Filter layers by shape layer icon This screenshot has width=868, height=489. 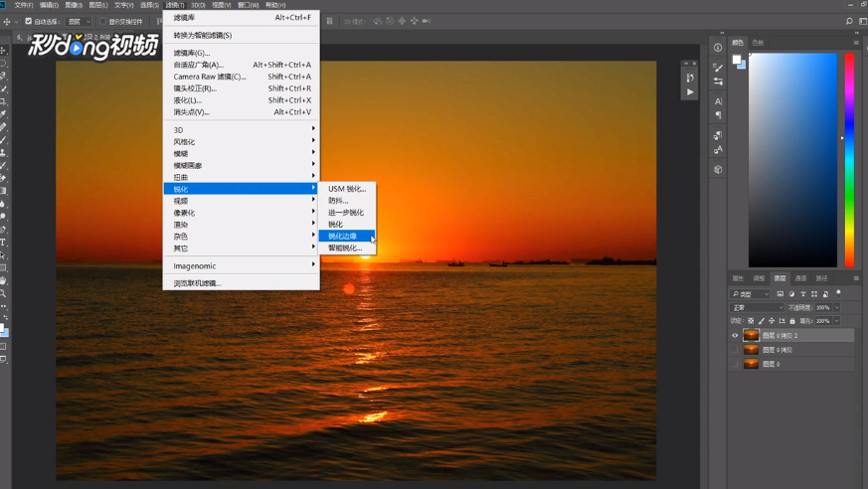pyautogui.click(x=814, y=294)
